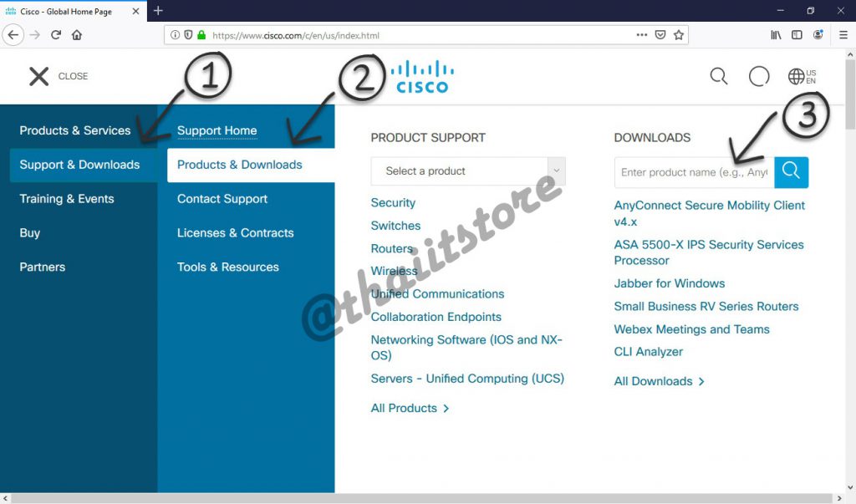The image size is (856, 504).
Task: Select Products & Downloads submenu item
Action: (251, 165)
